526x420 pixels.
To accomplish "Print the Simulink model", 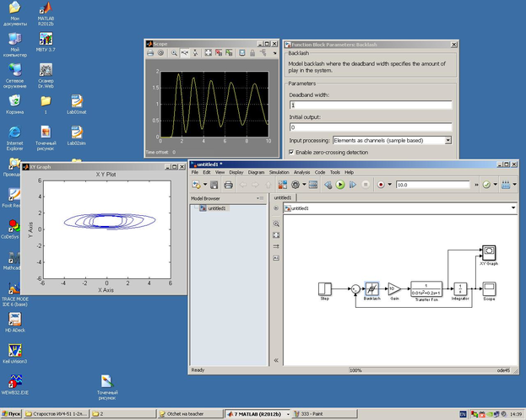I will point(228,184).
